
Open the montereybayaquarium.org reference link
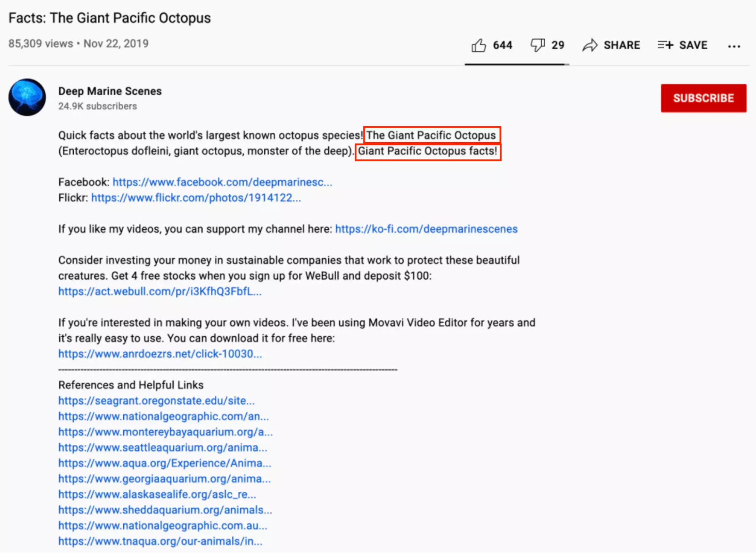pos(165,432)
